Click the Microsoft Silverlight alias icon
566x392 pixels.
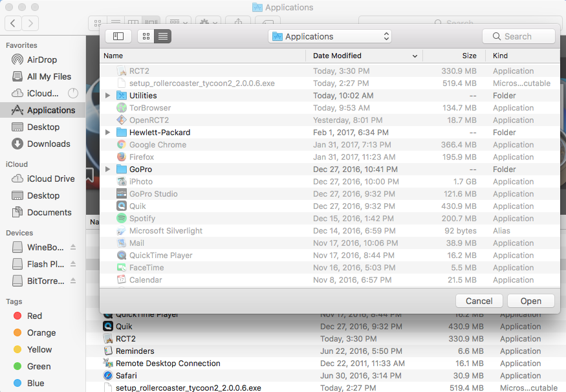pyautogui.click(x=122, y=230)
